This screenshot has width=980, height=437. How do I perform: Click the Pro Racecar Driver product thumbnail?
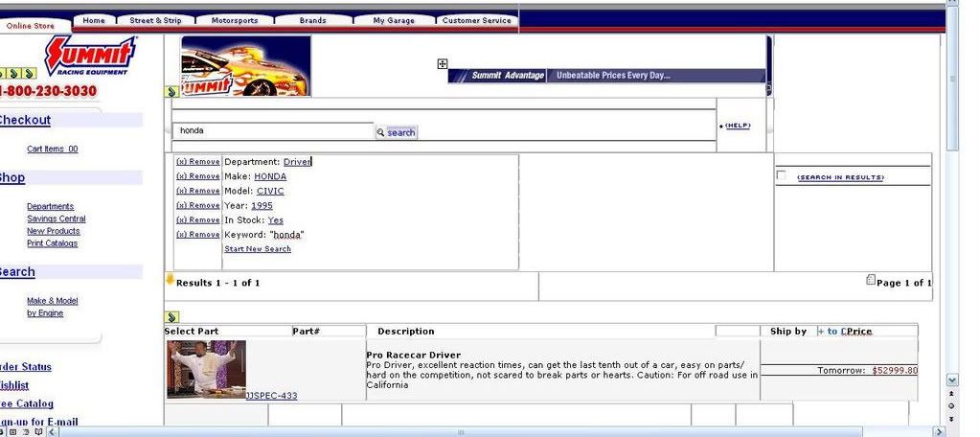[x=206, y=368]
